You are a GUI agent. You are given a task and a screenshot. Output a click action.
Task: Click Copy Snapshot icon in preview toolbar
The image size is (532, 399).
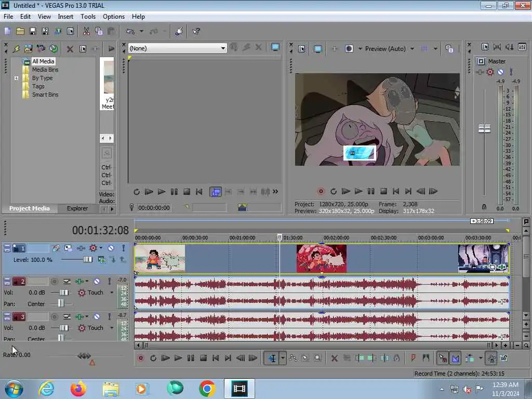449,48
